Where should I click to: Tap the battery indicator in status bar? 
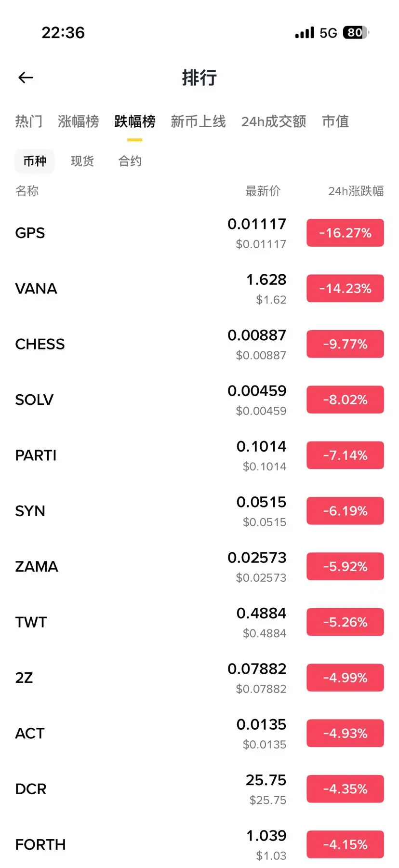[356, 33]
